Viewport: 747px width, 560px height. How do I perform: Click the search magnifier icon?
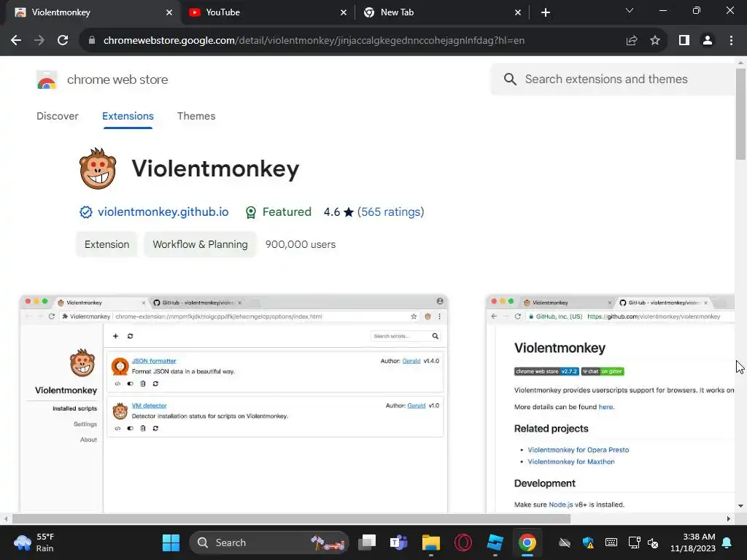click(510, 79)
